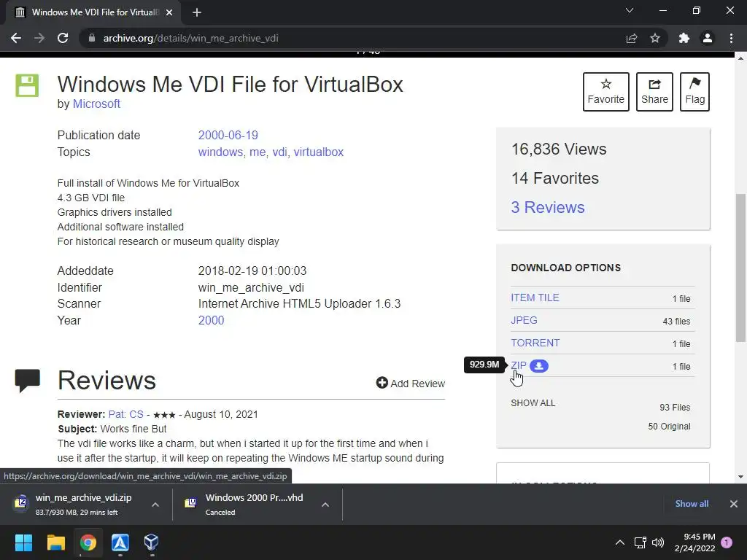Open the tab search chevron
This screenshot has height=560, width=747.
pos(630,10)
